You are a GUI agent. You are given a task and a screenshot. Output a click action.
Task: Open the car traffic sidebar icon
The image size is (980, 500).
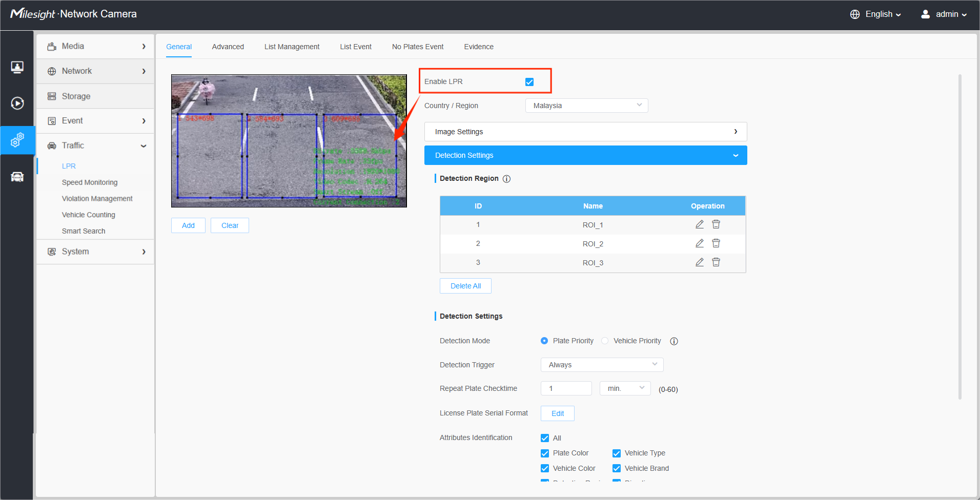tap(17, 177)
